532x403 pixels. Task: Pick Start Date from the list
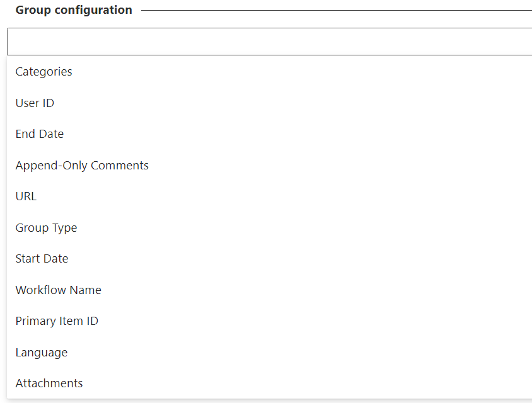(x=42, y=259)
